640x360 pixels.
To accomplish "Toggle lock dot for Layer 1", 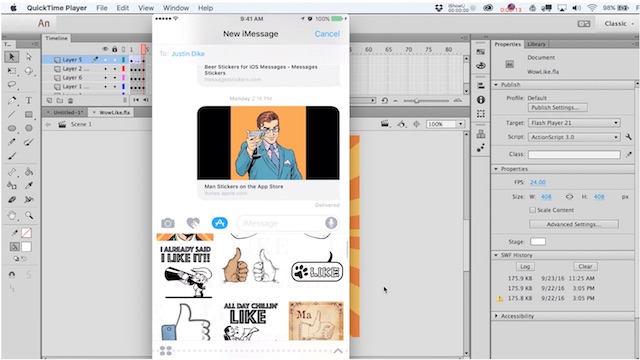I will pyautogui.click(x=115, y=87).
